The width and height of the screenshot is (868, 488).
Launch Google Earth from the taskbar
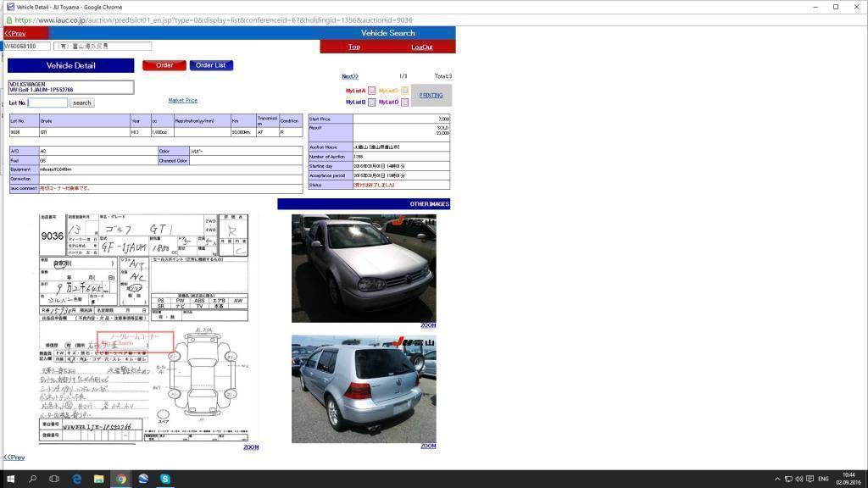click(x=143, y=479)
